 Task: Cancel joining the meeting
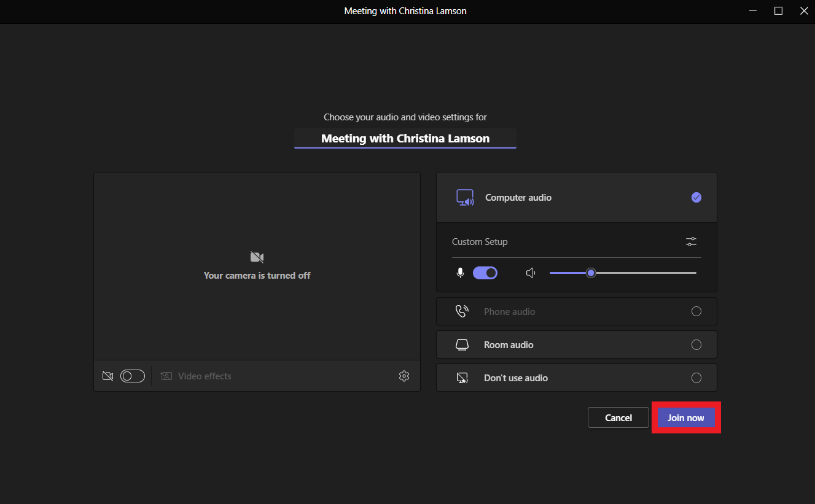[618, 417]
